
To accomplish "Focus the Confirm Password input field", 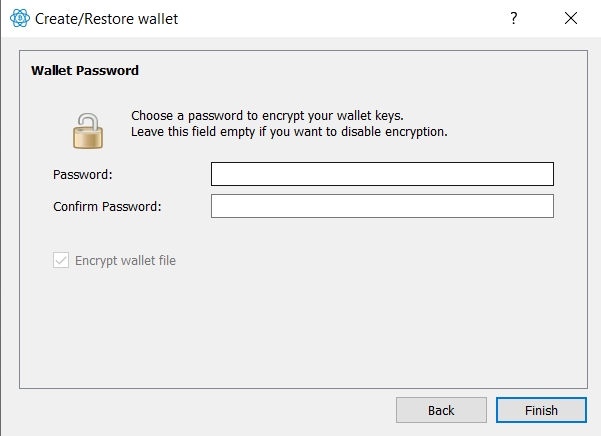I will click(x=382, y=206).
